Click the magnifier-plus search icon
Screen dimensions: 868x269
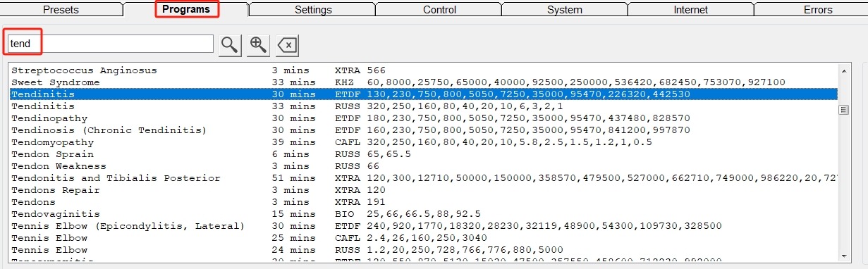point(259,45)
